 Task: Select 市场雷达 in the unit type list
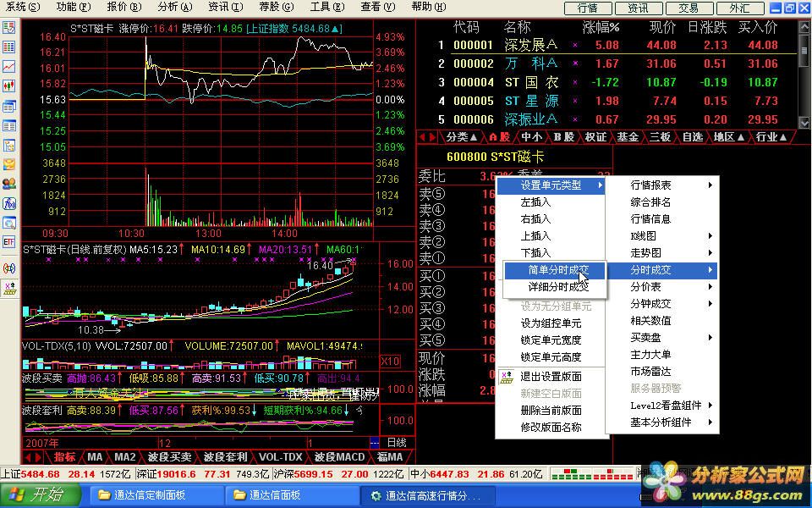(662, 372)
